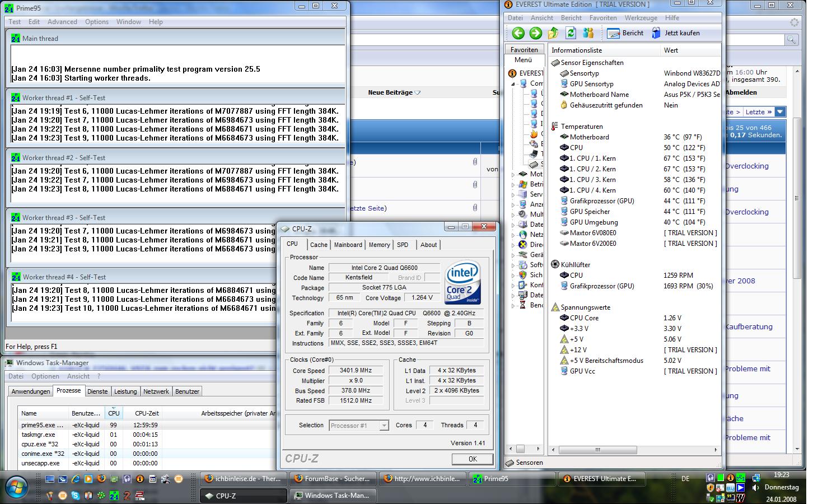Select Sensoren chip icon in EVEREST tree
Image resolution: width=818 pixels, height=504 pixels.
[x=534, y=164]
